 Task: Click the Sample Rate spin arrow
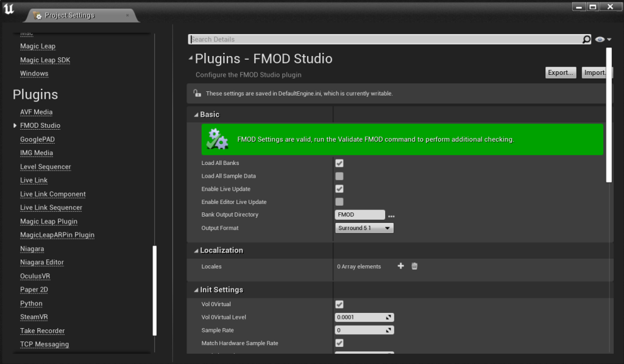tap(388, 331)
